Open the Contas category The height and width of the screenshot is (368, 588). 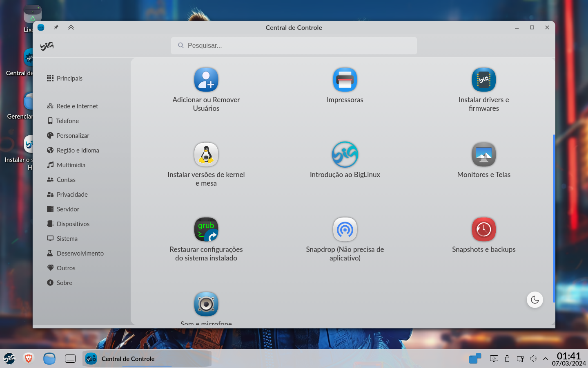click(x=61, y=180)
